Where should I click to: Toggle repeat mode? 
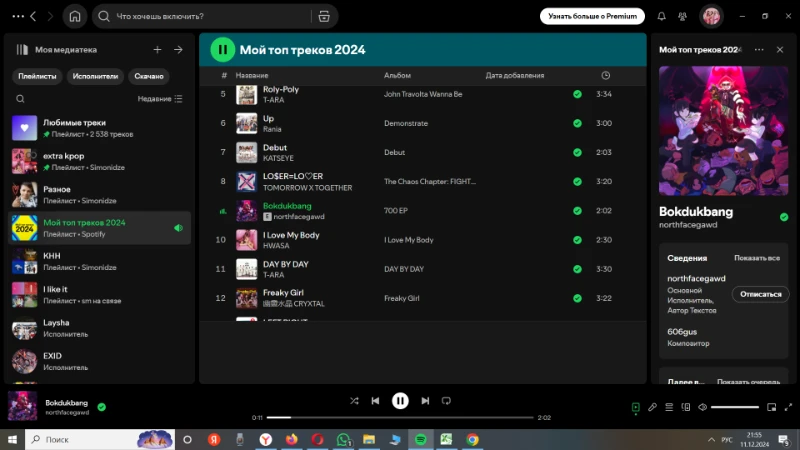[446, 401]
